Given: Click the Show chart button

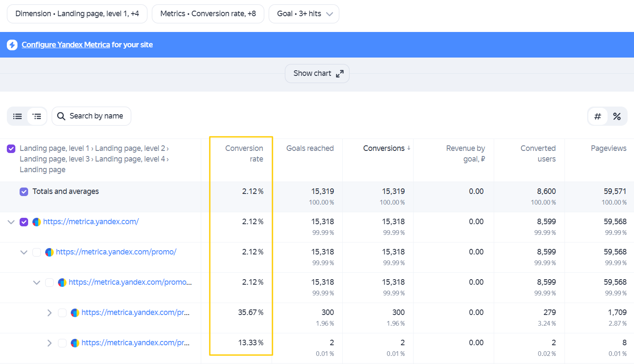Looking at the screenshot, I should [317, 74].
